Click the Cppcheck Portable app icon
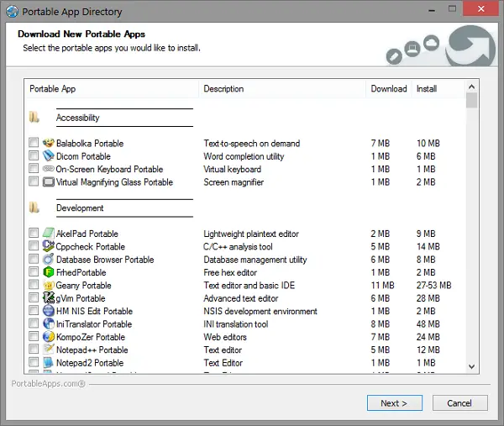 pyautogui.click(x=49, y=247)
